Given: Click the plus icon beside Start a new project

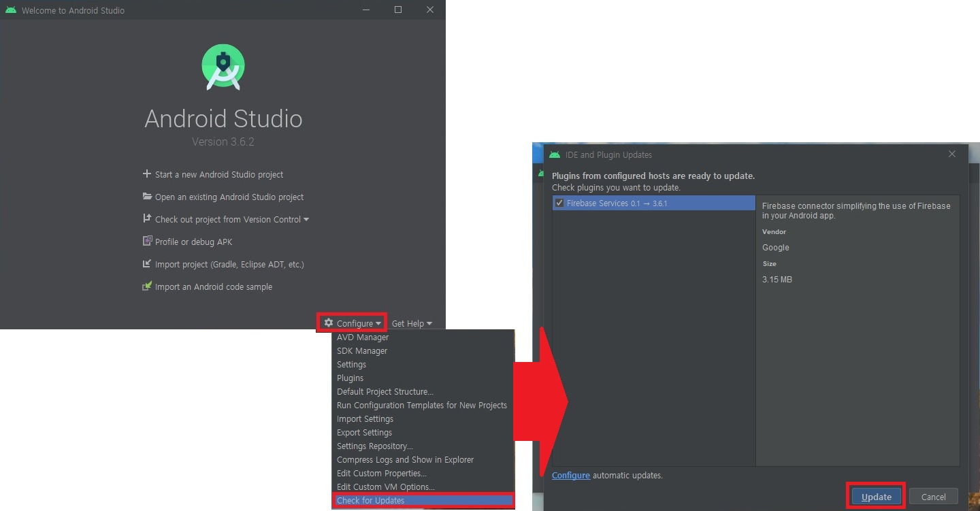Looking at the screenshot, I should (146, 174).
